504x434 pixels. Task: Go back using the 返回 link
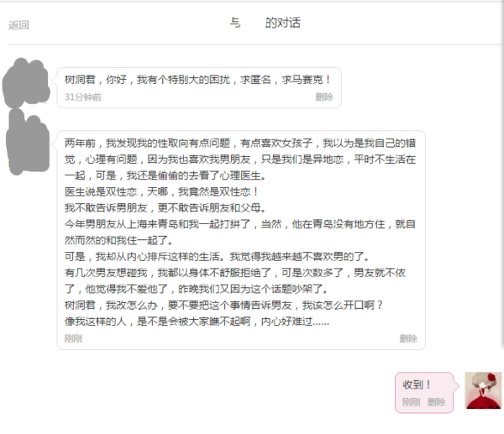18,25
